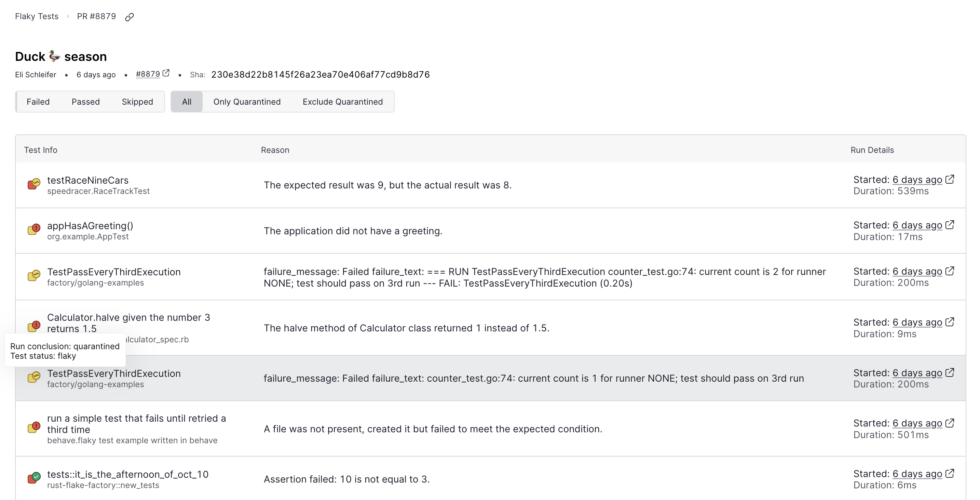980x500 pixels.
Task: Open the '6 days ago' link for the Calculator.halve run
Action: coord(917,322)
